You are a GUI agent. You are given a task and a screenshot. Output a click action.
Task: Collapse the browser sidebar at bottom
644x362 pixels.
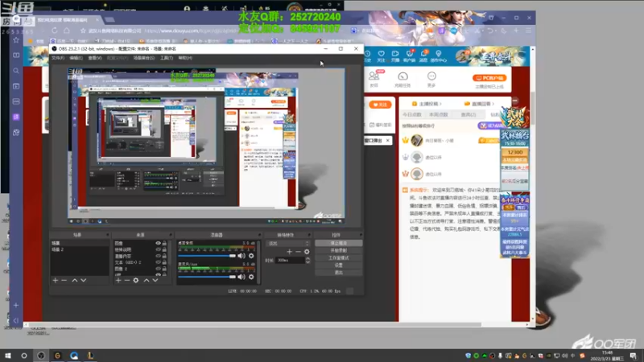tap(16, 320)
